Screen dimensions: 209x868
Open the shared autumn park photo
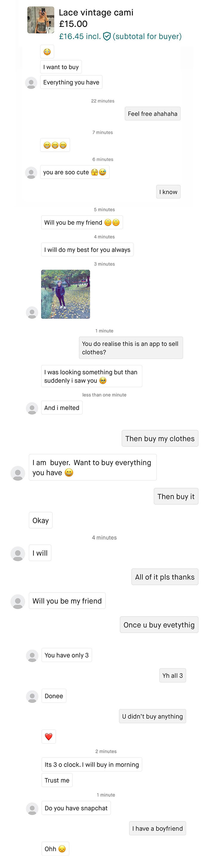point(65,294)
